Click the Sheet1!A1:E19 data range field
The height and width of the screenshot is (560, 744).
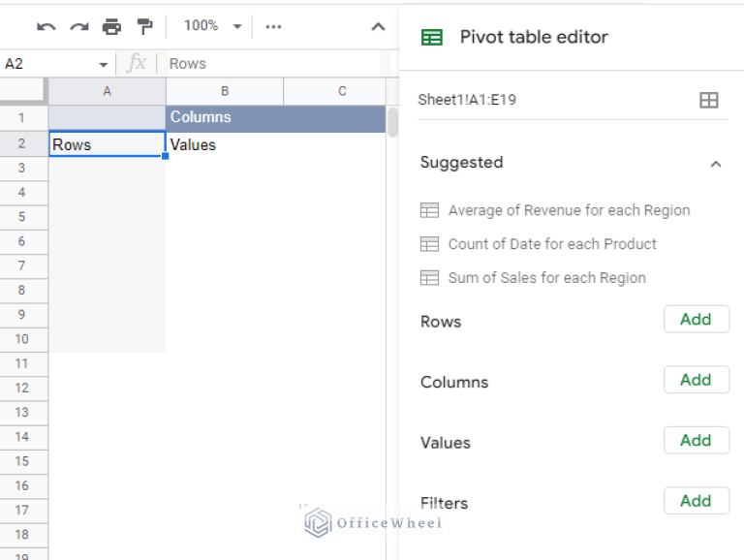tap(552, 100)
